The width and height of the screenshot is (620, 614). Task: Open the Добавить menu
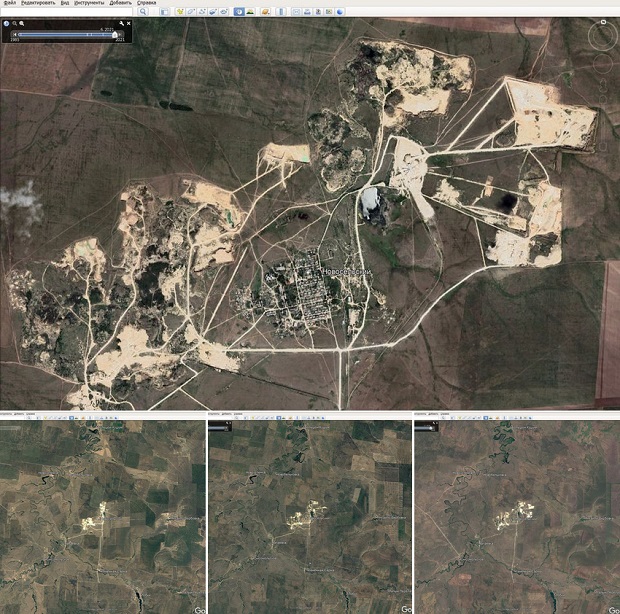[x=121, y=3]
